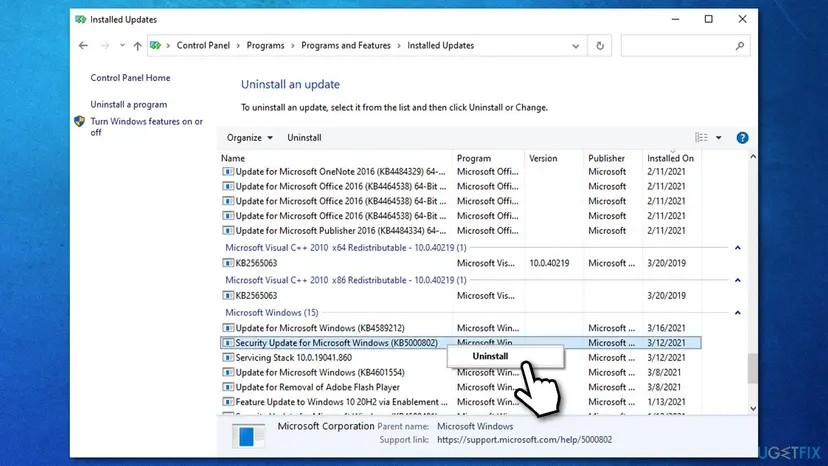Select the Visual C++ 2010 x64 Redistributable heading

(x=346, y=248)
